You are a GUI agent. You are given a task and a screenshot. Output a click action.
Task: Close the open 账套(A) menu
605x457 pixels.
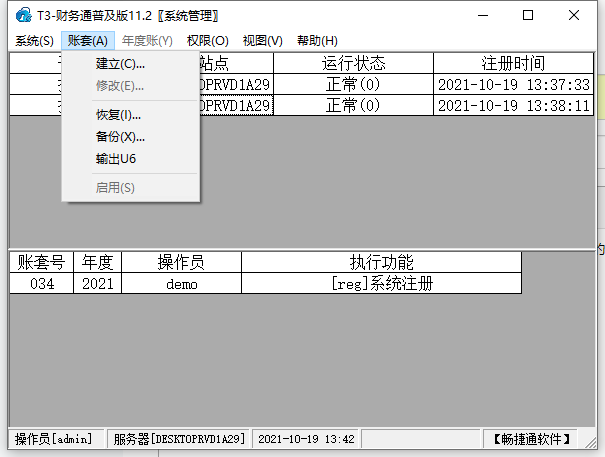(x=88, y=41)
